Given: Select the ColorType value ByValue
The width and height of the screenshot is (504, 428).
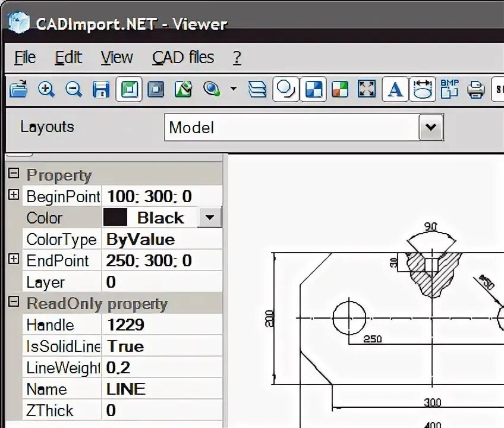Looking at the screenshot, I should (x=140, y=240).
